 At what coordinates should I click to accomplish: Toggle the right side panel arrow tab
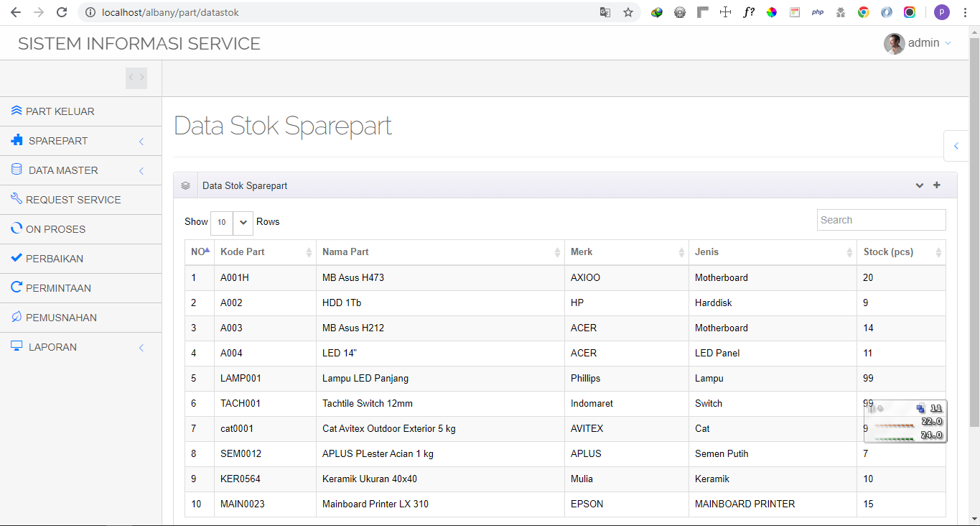click(956, 146)
